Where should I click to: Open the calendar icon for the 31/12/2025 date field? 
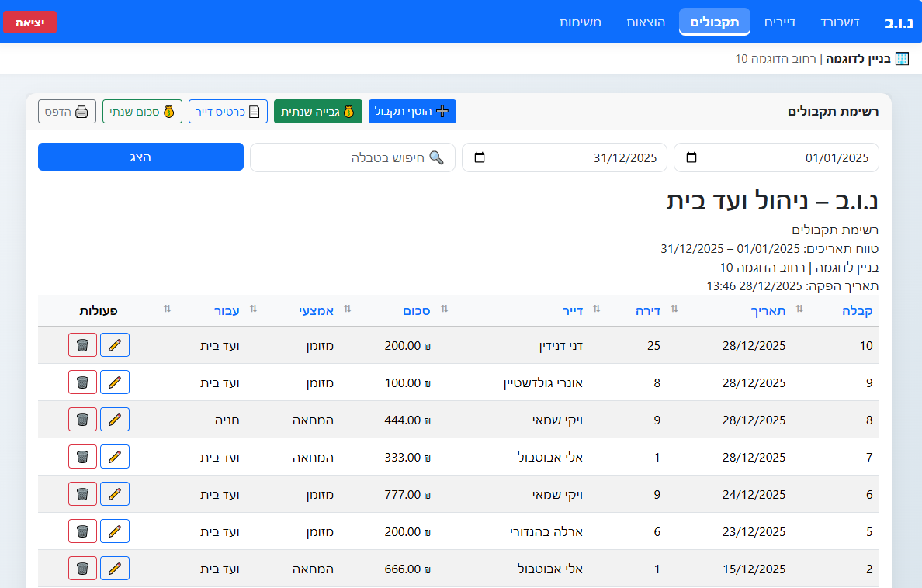pos(480,157)
